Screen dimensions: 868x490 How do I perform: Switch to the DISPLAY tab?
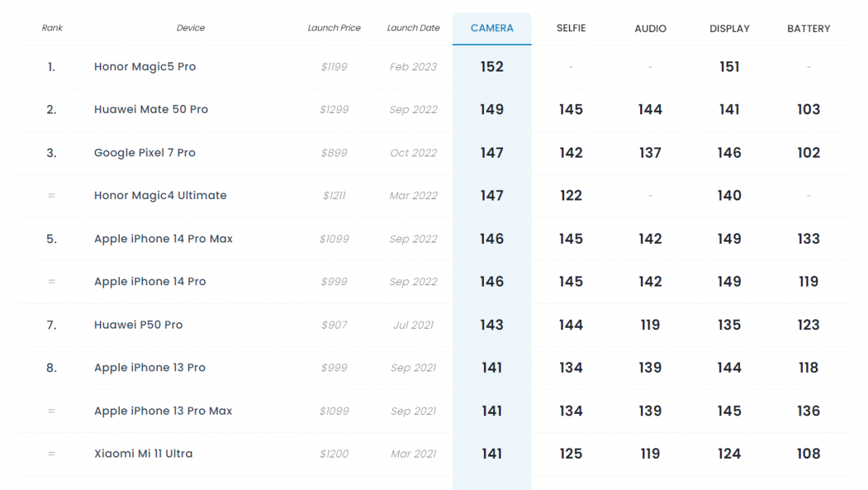click(729, 29)
